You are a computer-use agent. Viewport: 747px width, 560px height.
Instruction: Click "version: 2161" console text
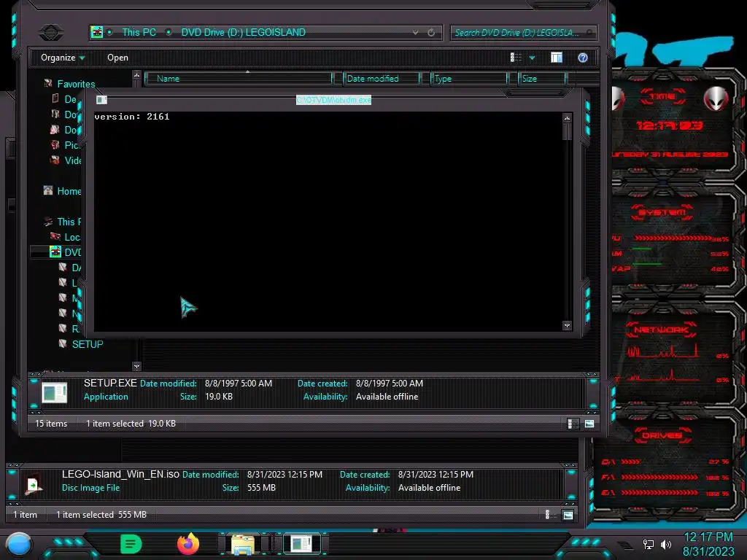pyautogui.click(x=132, y=117)
